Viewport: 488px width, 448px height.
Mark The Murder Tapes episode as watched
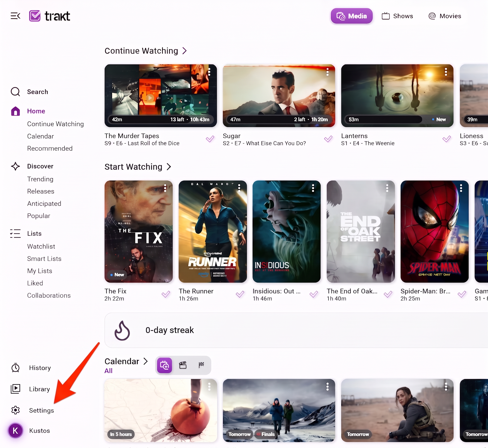[210, 139]
